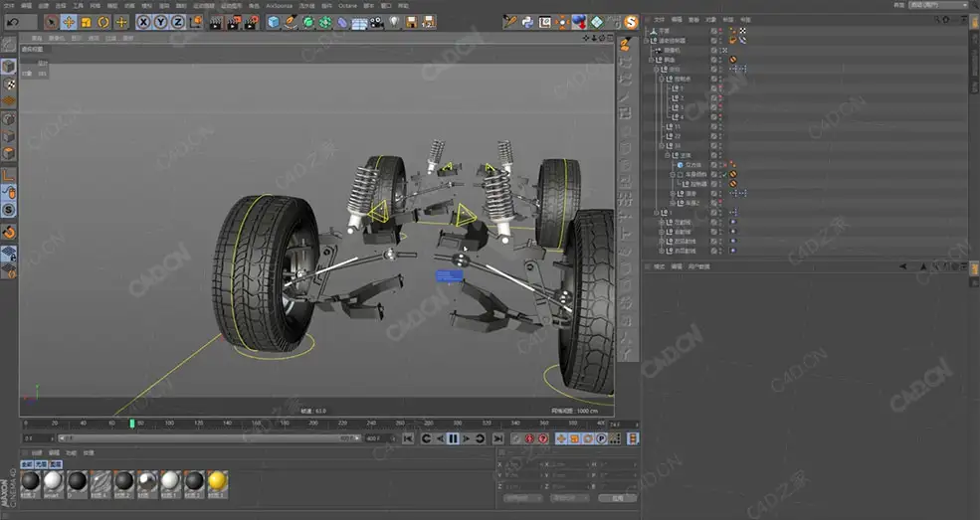Viewport: 980px width, 520px height.
Task: Switch to Edges mode in left sidebar
Action: coord(9,136)
